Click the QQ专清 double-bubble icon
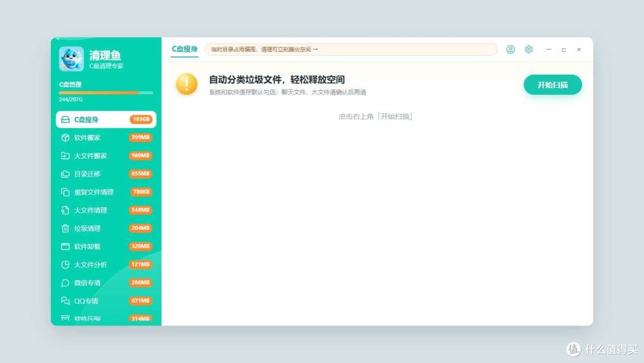The width and height of the screenshot is (644, 363). pos(66,301)
